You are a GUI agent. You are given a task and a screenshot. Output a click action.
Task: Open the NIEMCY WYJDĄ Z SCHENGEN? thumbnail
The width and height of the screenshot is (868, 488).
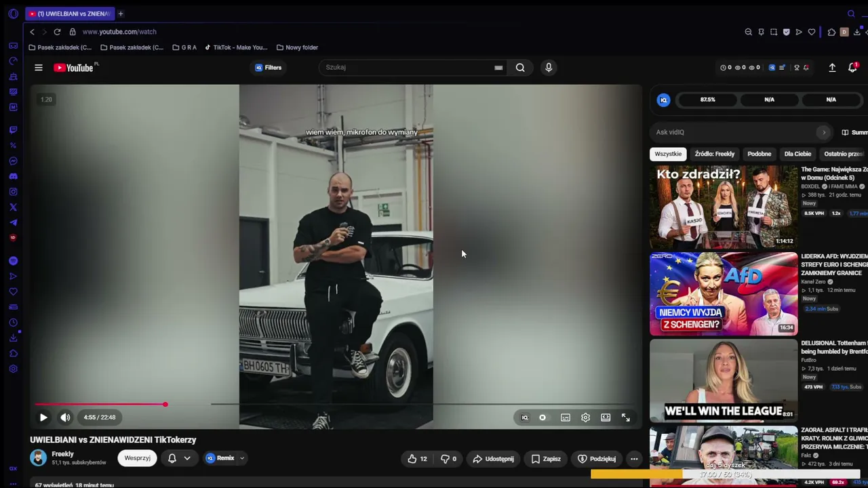724,294
